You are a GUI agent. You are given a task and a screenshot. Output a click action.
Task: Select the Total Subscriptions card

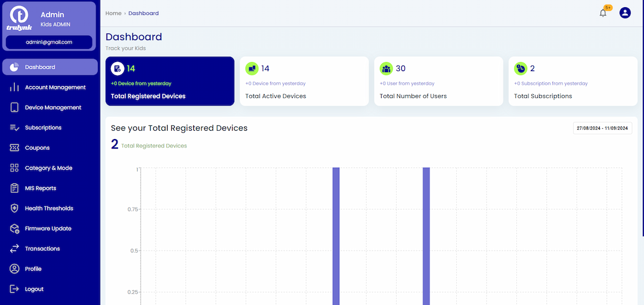coord(572,81)
